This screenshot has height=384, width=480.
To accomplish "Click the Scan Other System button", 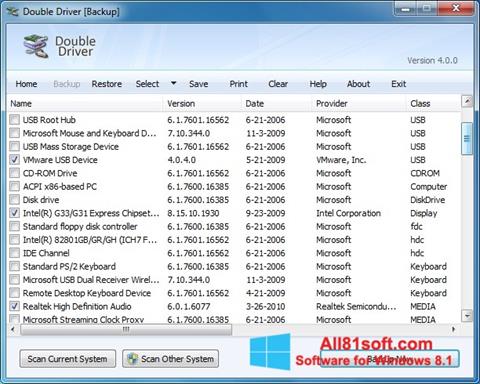I will (171, 359).
